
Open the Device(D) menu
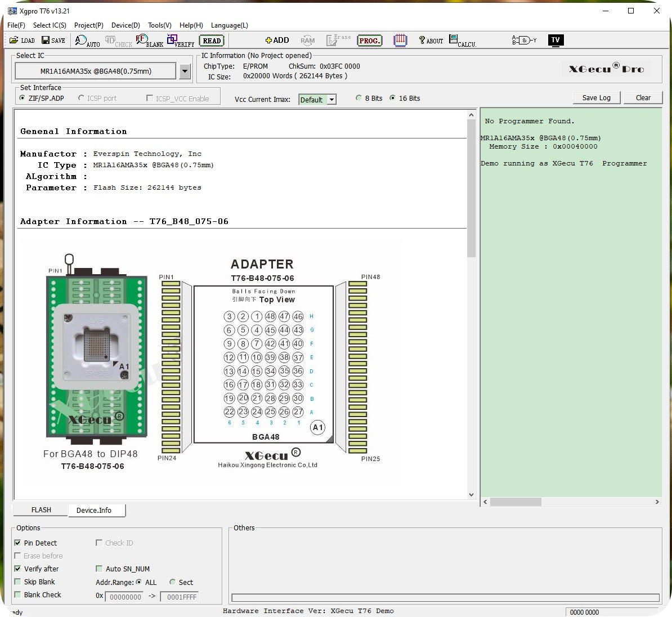tap(126, 25)
